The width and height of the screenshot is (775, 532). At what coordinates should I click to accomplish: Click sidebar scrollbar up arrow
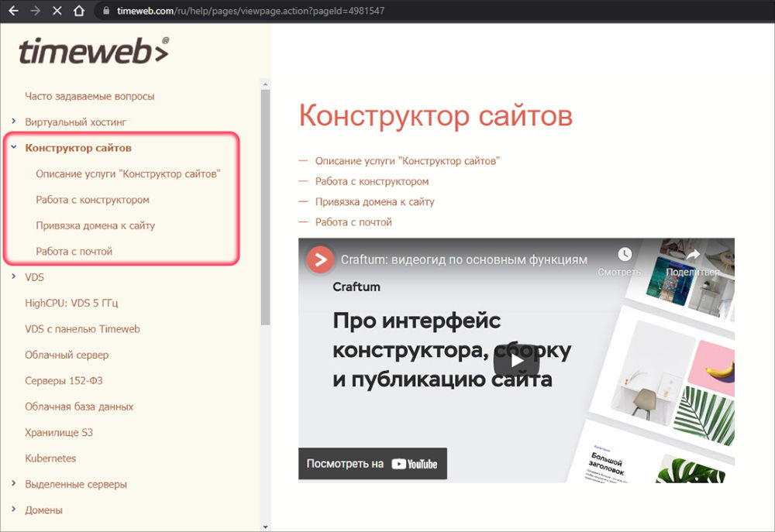[x=265, y=85]
